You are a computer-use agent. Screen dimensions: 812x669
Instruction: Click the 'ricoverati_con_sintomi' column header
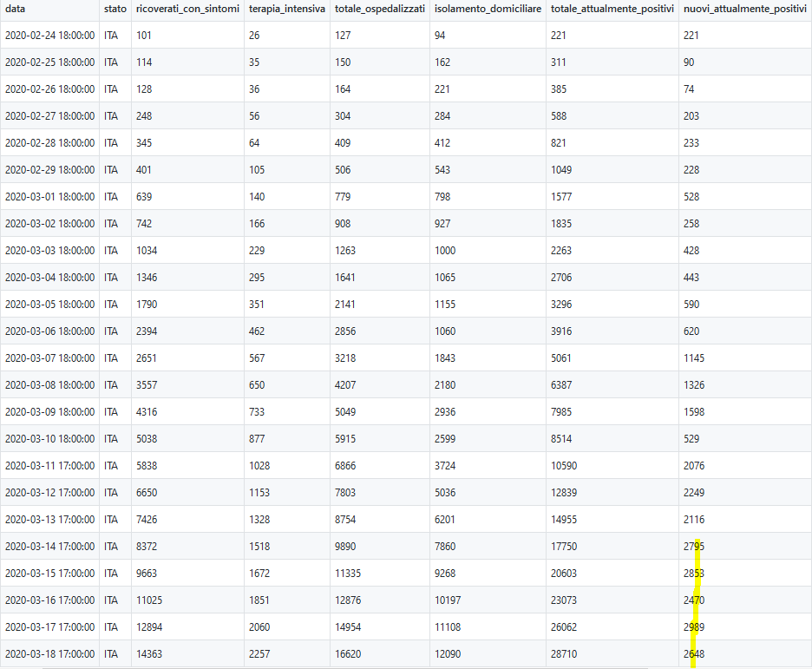187,9
